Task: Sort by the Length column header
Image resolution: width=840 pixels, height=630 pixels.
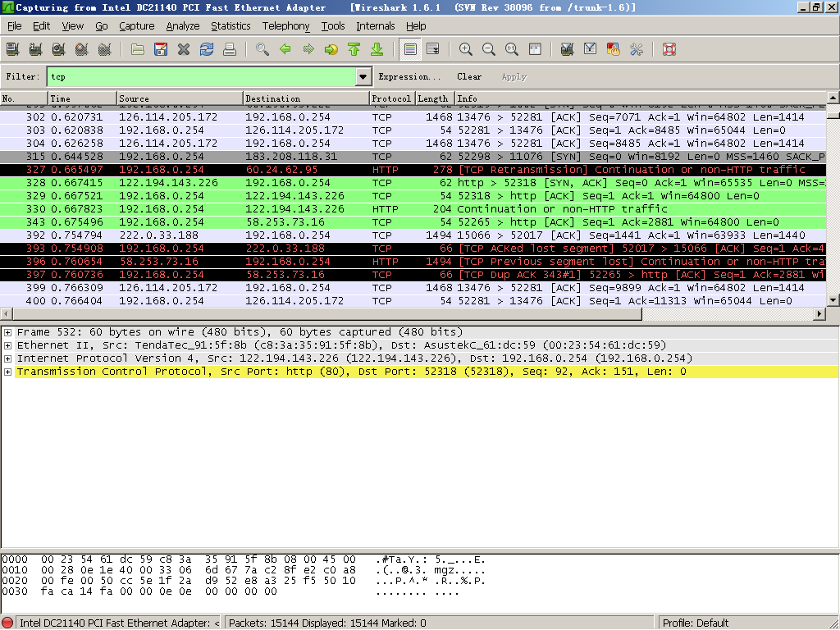Action: coord(435,98)
